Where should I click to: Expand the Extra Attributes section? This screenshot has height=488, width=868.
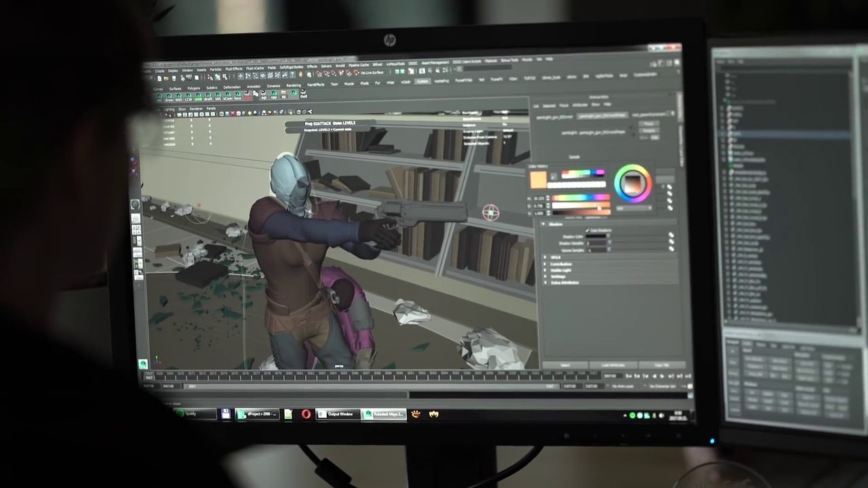coord(546,283)
